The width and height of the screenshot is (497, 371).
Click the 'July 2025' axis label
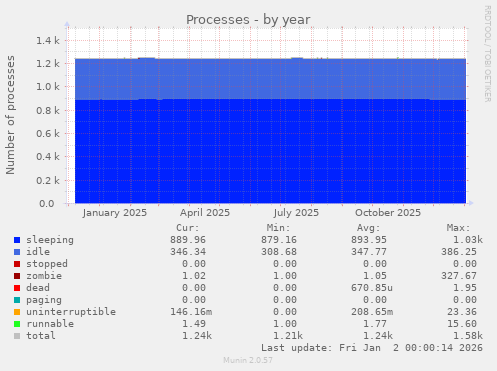click(x=296, y=213)
